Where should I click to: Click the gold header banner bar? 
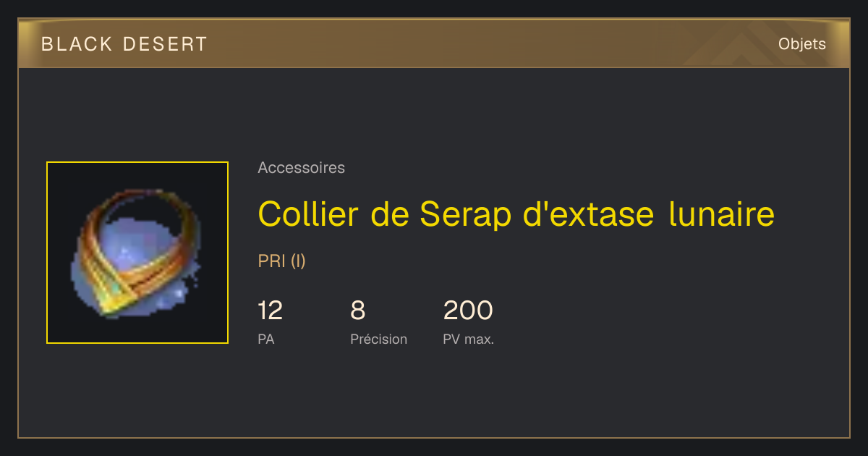click(434, 43)
